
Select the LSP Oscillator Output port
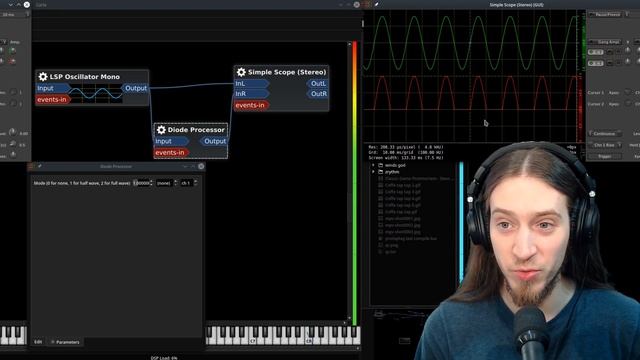tap(135, 88)
